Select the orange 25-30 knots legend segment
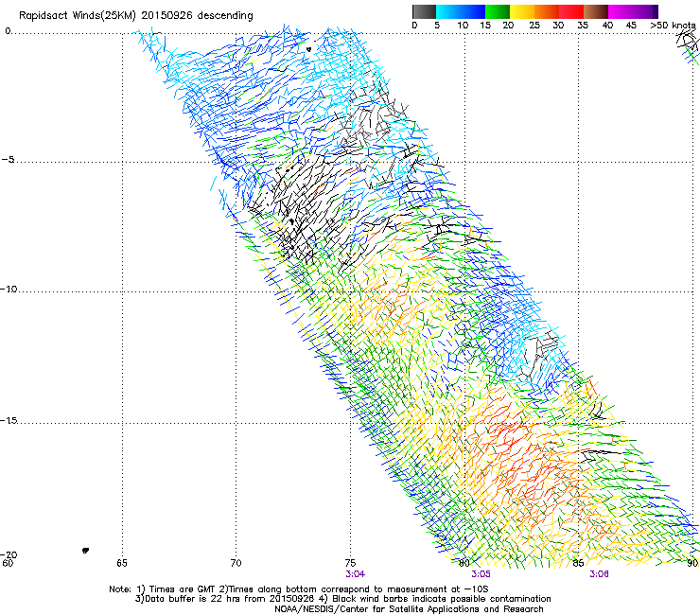Screen dimensions: 700x615 547,11
